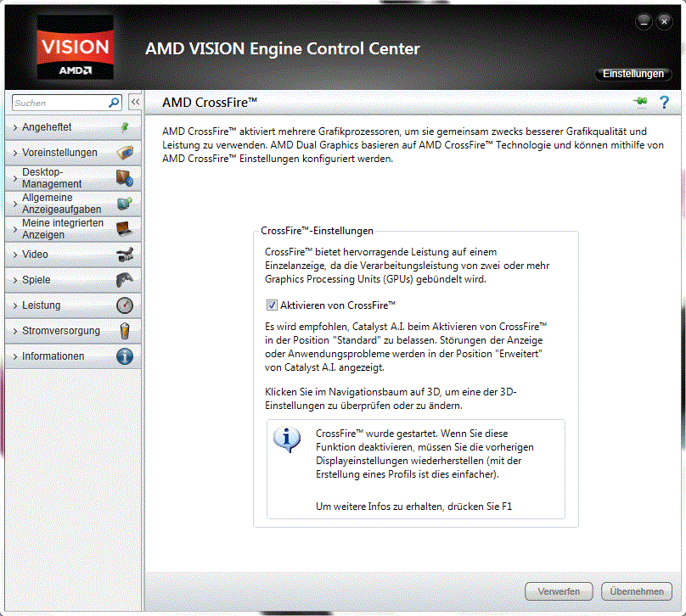Click the Übernehmen button

click(637, 591)
